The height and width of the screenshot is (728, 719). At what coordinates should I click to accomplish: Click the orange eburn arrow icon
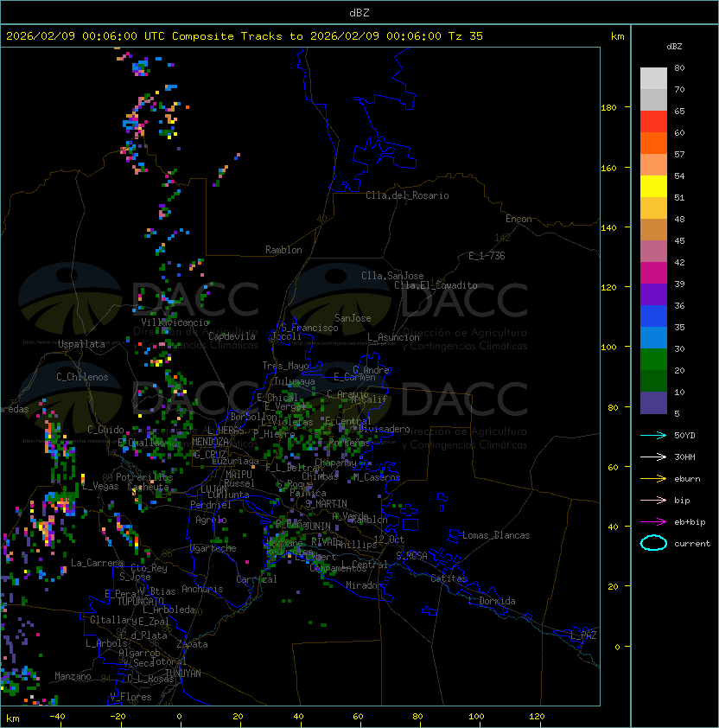pos(653,478)
